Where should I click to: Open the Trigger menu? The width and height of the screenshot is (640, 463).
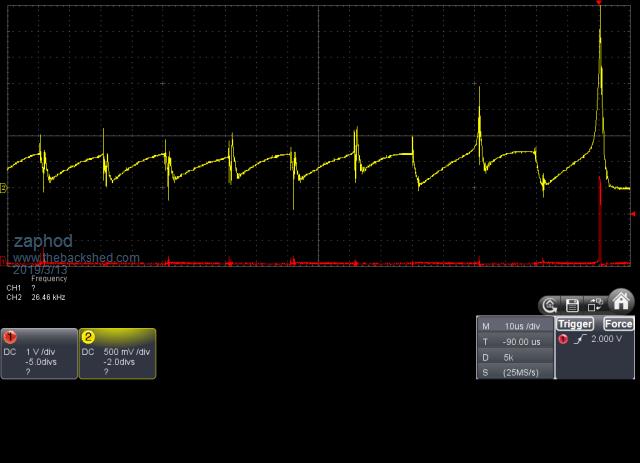tap(575, 324)
